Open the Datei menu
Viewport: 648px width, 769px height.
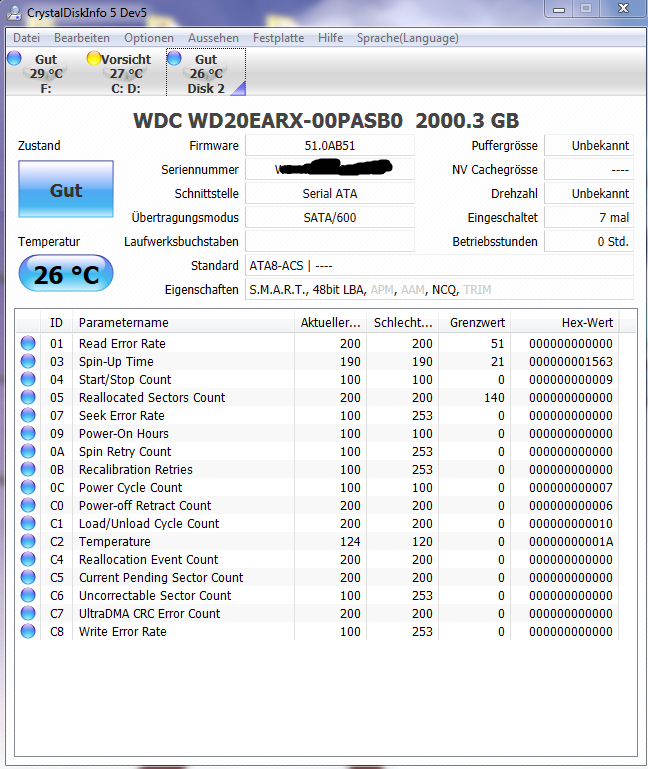26,38
